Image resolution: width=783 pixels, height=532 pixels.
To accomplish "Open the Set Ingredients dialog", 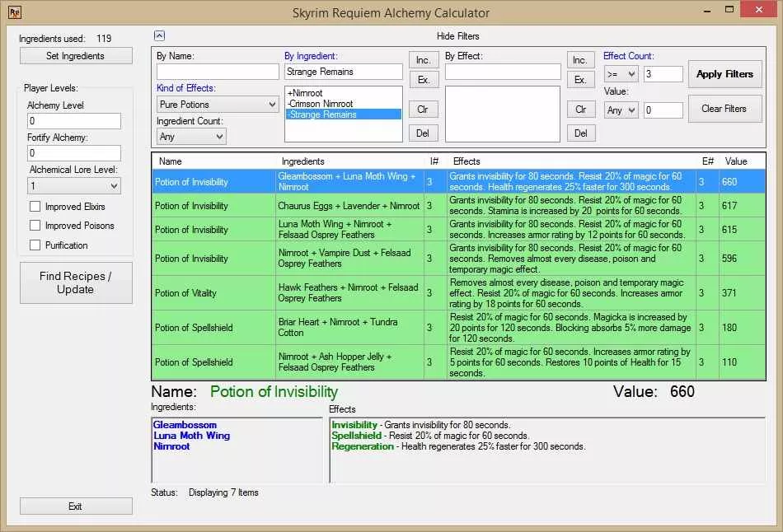I will [x=76, y=56].
